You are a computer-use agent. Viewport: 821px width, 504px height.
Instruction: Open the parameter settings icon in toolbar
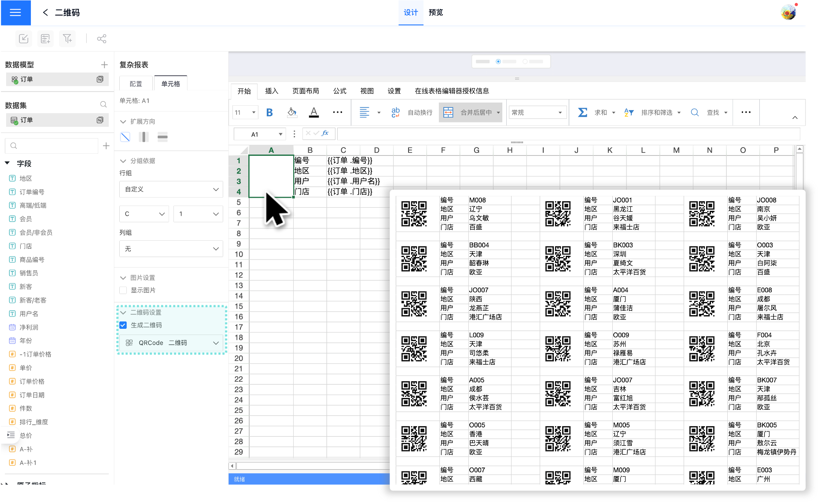click(x=45, y=39)
